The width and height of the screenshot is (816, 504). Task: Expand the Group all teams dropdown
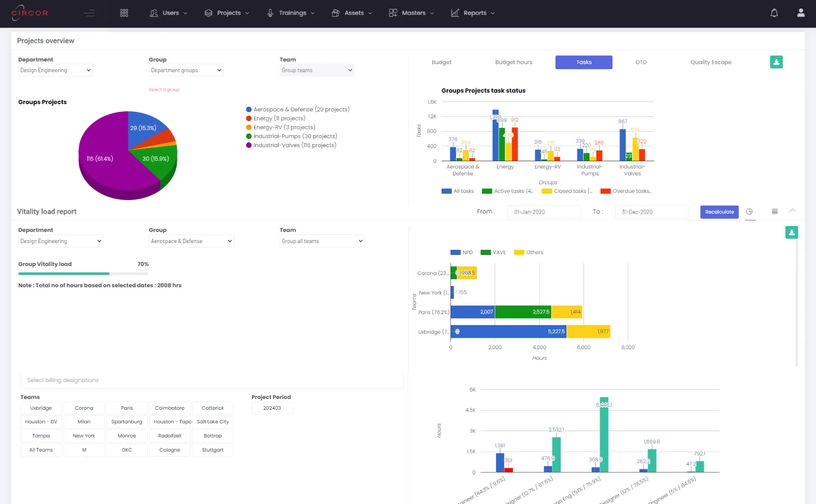(322, 241)
